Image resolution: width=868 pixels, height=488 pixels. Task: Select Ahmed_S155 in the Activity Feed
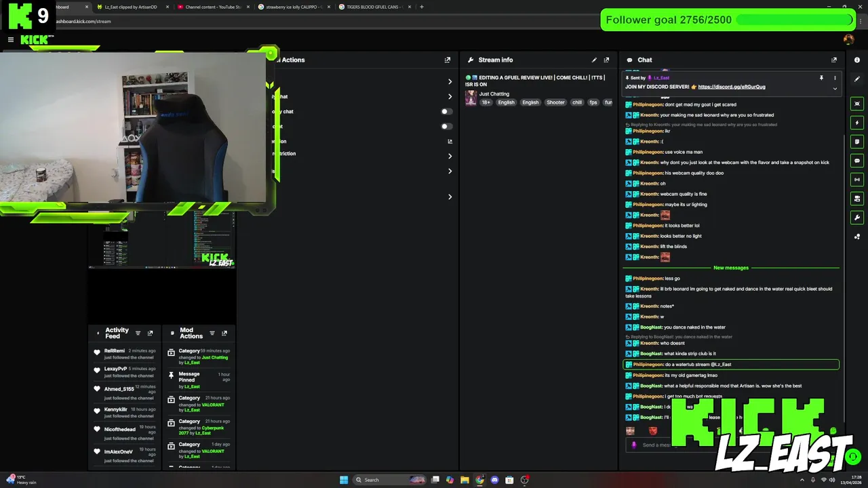coord(119,389)
